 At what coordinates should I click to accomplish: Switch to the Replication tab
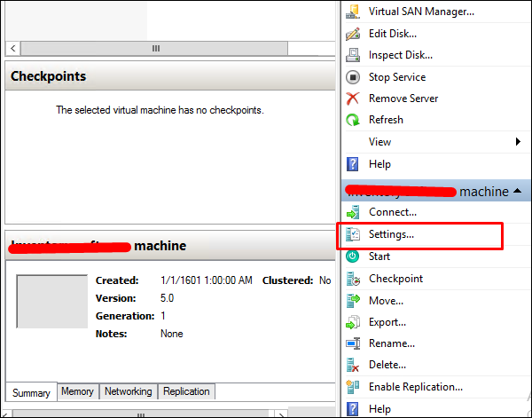coord(186,391)
